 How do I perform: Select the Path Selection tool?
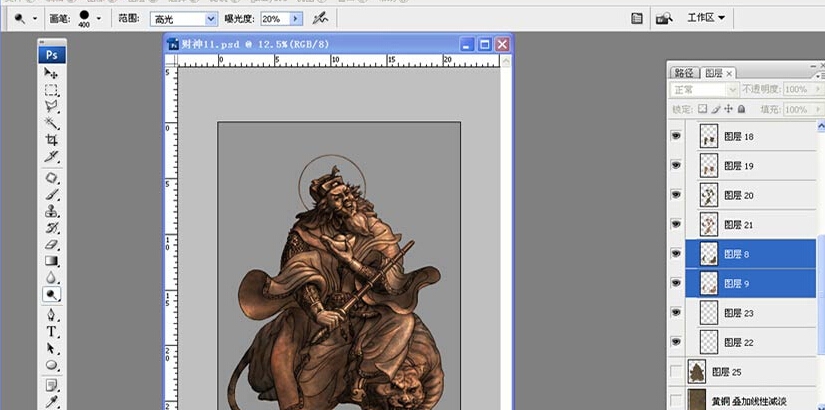[51, 348]
